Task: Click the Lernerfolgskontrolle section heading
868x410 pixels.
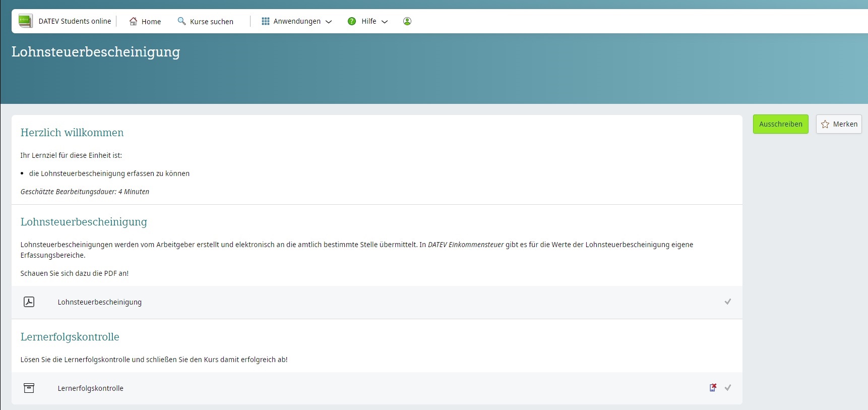Action: 70,337
